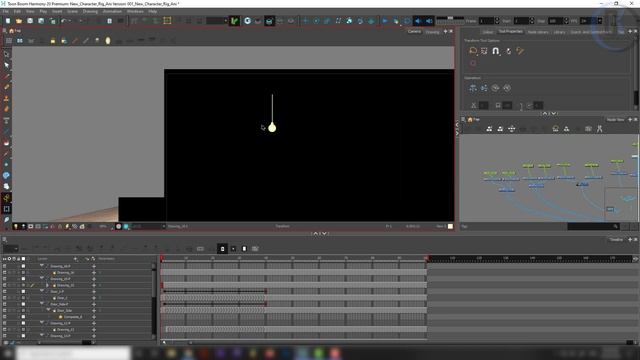Switch to the Colour panel tab
This screenshot has height=360, width=640.
[x=488, y=32]
